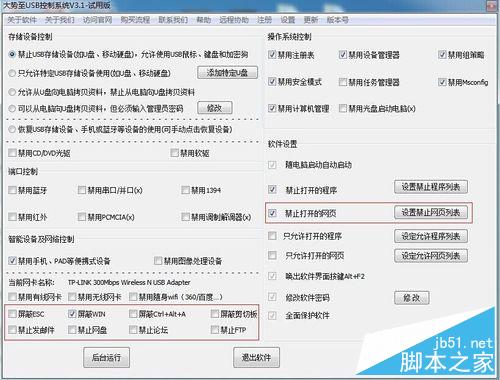Click the 设定允许网页列表 button
This screenshot has width=500, height=380.
[431, 256]
